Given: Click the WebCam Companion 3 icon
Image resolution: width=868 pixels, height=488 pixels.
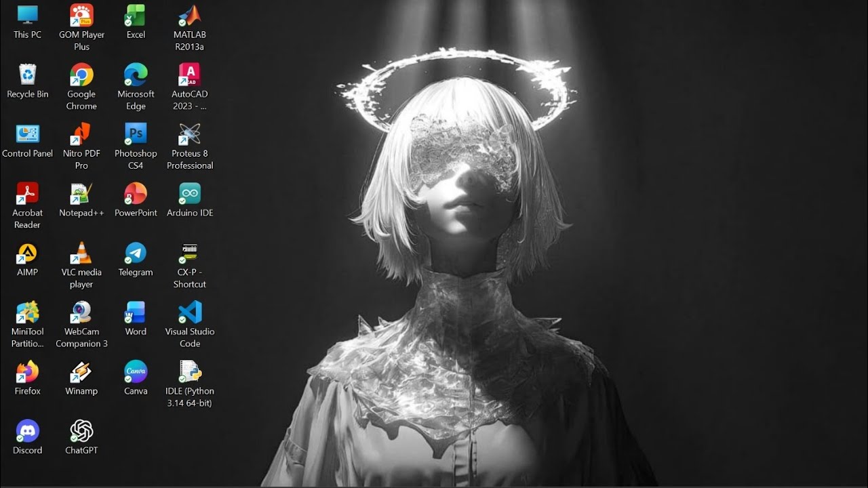Looking at the screenshot, I should (x=81, y=312).
